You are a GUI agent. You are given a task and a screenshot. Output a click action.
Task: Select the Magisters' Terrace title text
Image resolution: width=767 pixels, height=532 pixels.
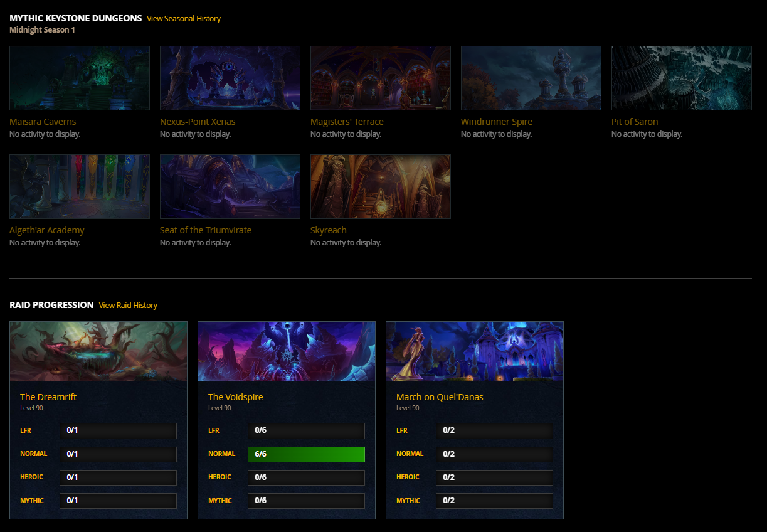pos(347,122)
